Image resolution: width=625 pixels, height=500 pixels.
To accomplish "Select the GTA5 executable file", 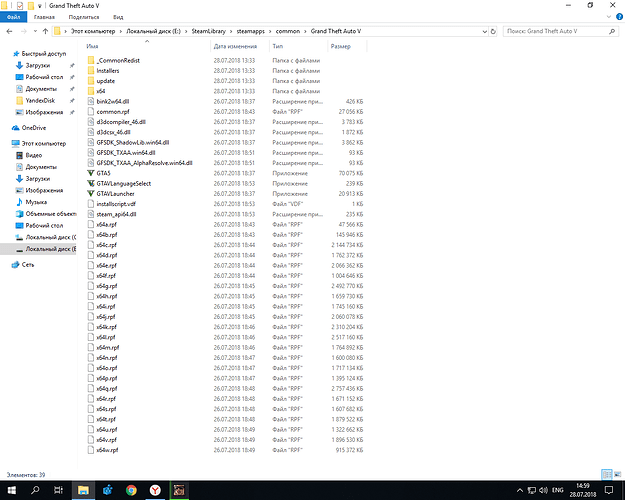I will (x=104, y=171).
